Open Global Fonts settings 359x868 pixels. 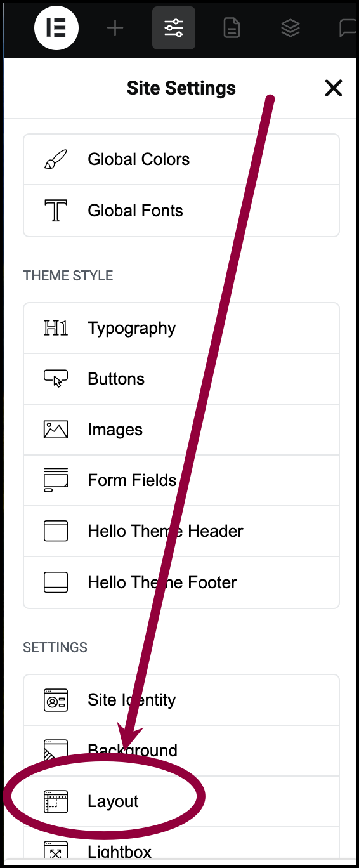pos(181,211)
